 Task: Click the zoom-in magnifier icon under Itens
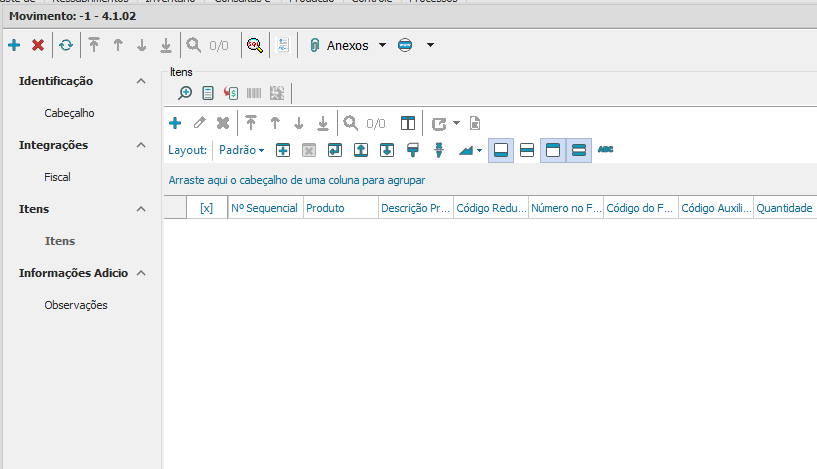pyautogui.click(x=185, y=93)
